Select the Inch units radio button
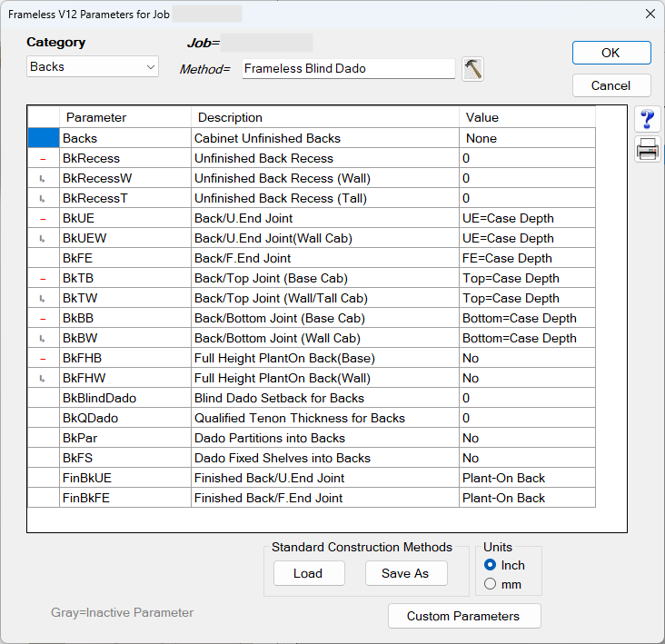Viewport: 665px width, 644px height. tap(491, 565)
